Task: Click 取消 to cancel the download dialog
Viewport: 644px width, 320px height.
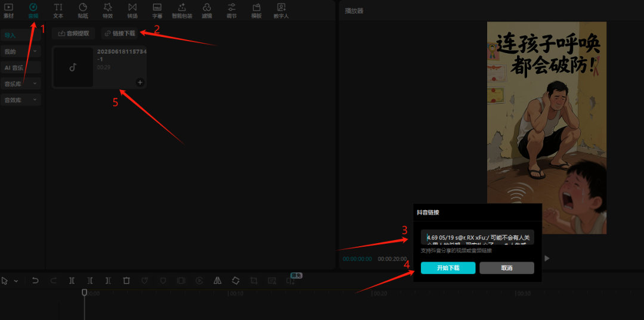Action: [507, 268]
